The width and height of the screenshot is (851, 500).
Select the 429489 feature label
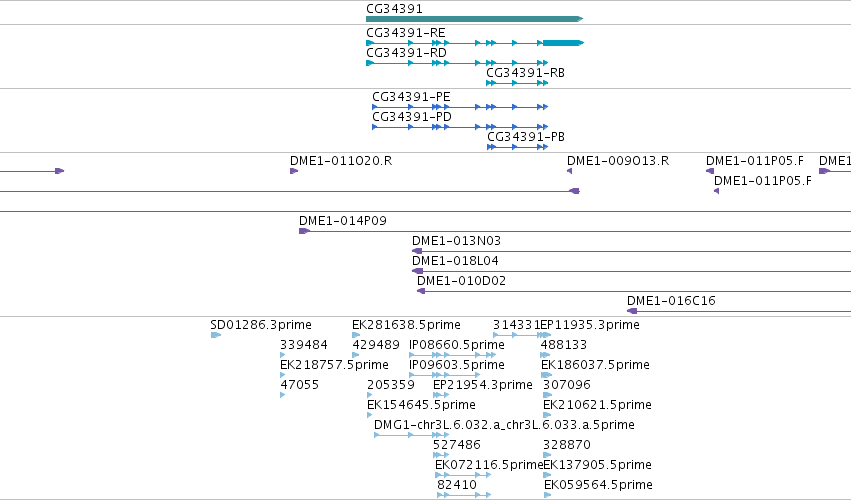click(x=376, y=345)
